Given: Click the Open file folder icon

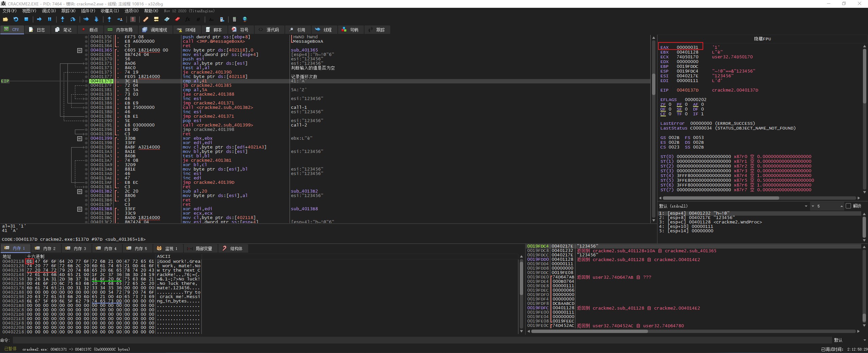Looking at the screenshot, I should pyautogui.click(x=5, y=19).
